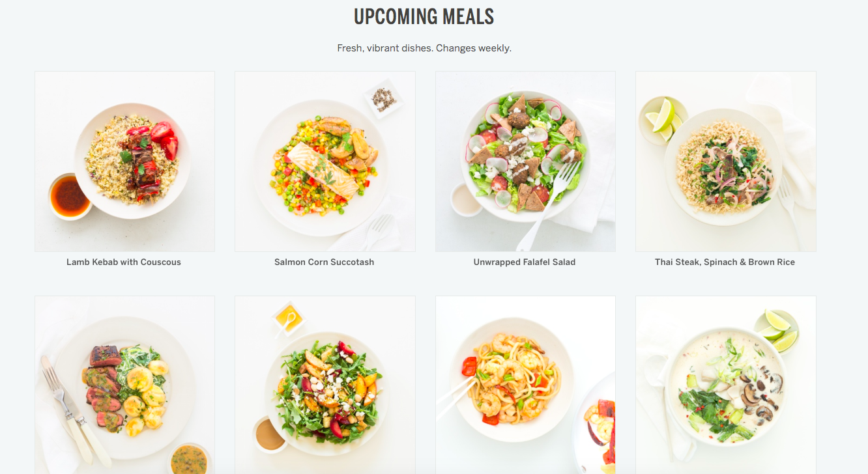The image size is (868, 474).
Task: Open the Thai Steak, Spinach & Brown Rice photo
Action: point(725,161)
